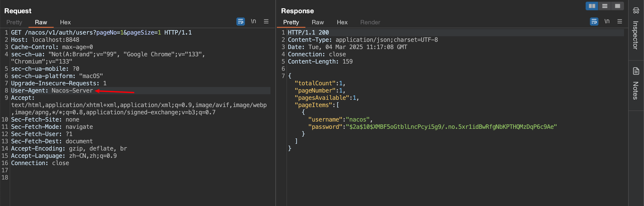Click the Notes label in sidebar
Screen dimensions: 644x206
[636, 90]
